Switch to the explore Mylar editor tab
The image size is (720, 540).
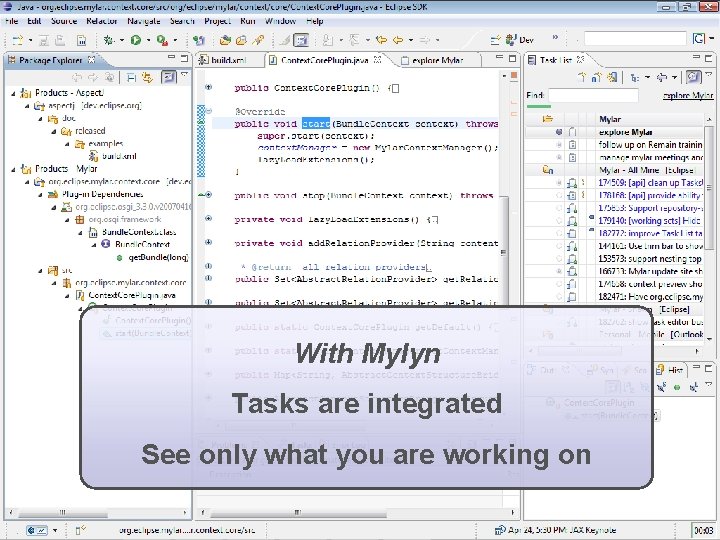(437, 60)
